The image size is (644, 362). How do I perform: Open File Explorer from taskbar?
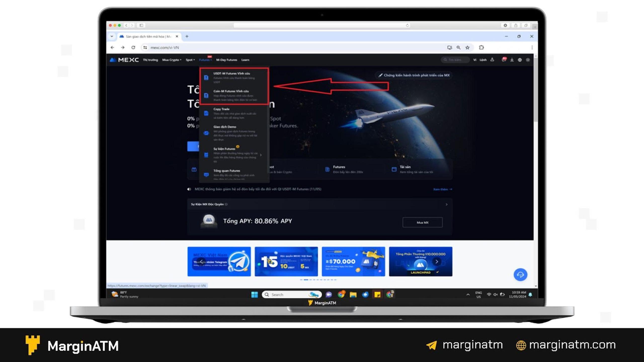[353, 295]
